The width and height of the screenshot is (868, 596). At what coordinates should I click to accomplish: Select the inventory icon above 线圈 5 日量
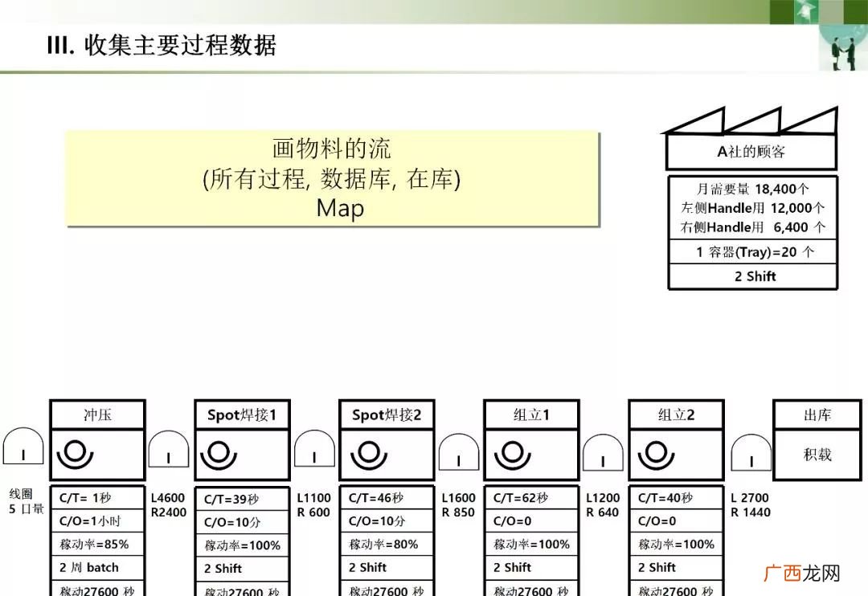point(23,446)
